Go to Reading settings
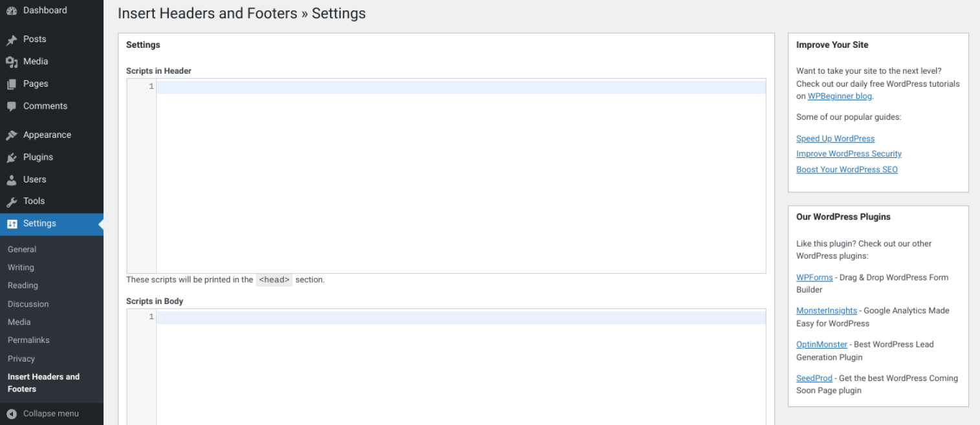980x425 pixels. tap(23, 286)
